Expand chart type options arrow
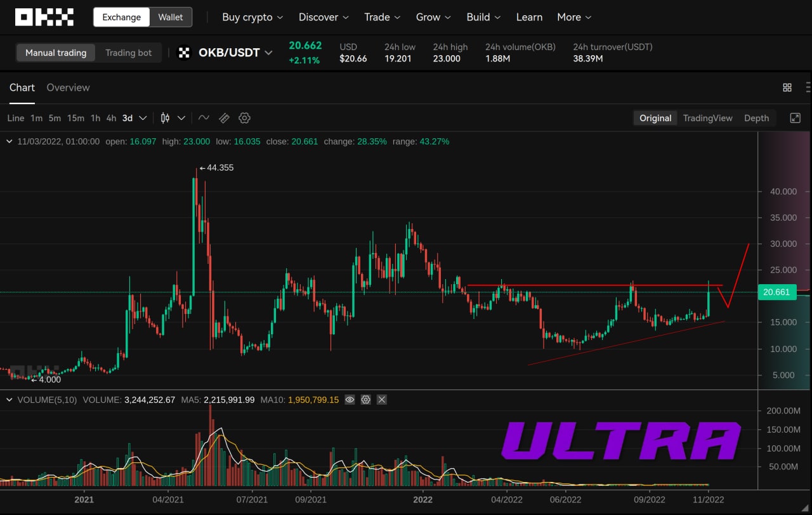This screenshot has width=812, height=515. tap(181, 118)
